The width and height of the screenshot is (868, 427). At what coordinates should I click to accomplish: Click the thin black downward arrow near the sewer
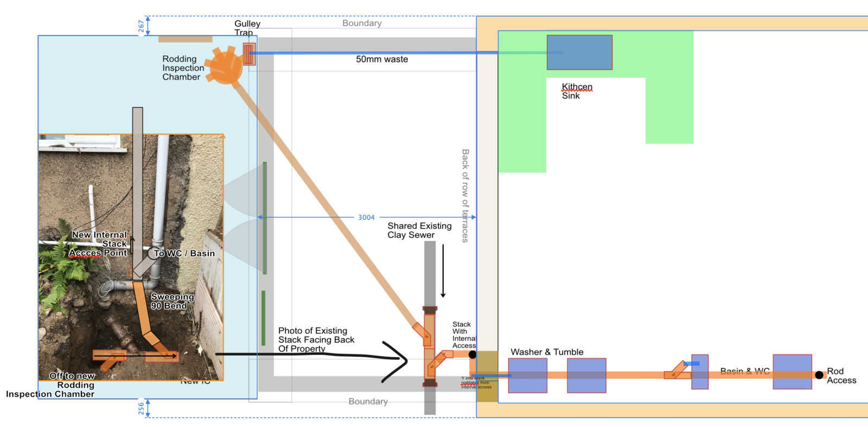(x=443, y=271)
